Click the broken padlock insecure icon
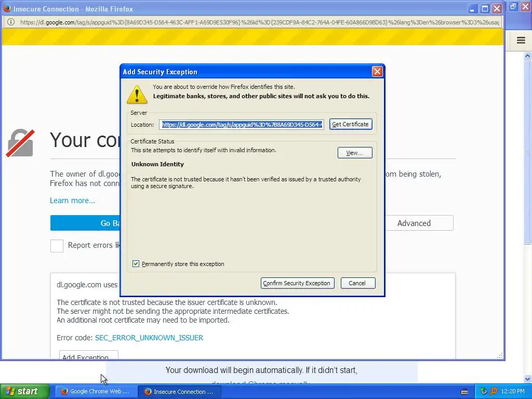 20,143
